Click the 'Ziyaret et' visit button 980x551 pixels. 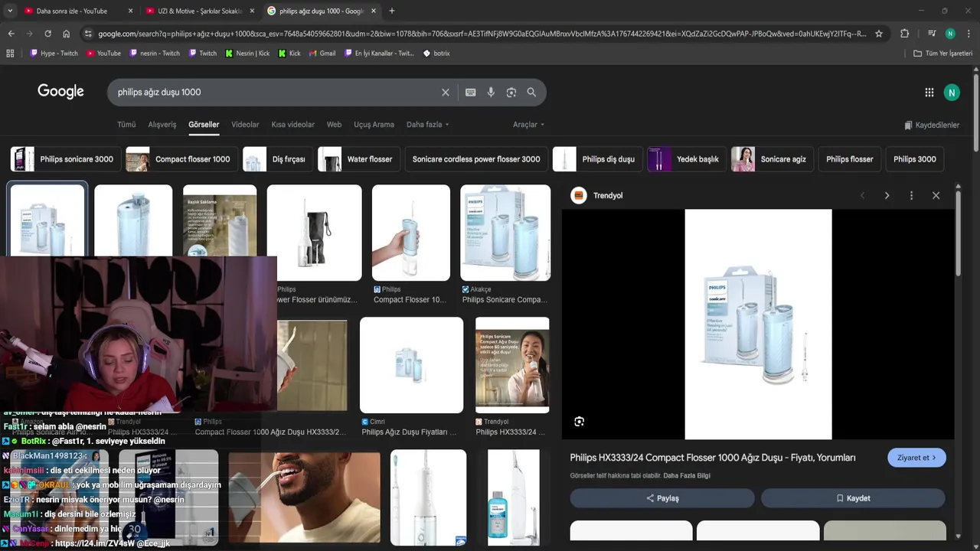coord(916,458)
